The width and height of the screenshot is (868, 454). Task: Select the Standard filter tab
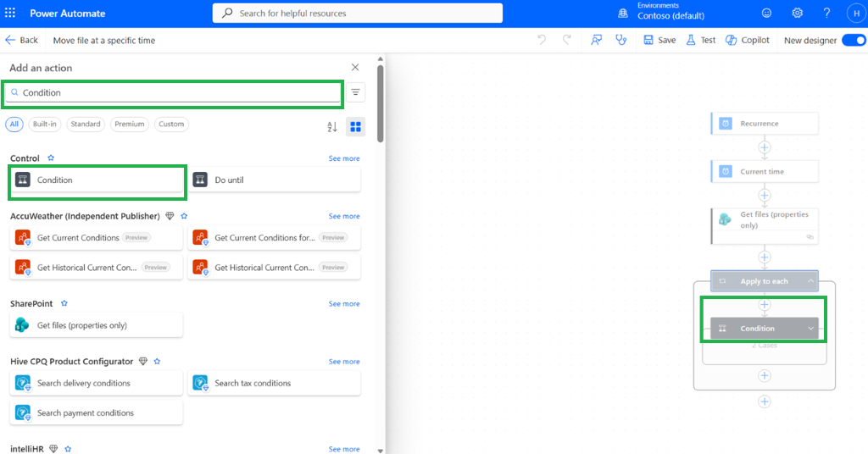[x=86, y=124]
